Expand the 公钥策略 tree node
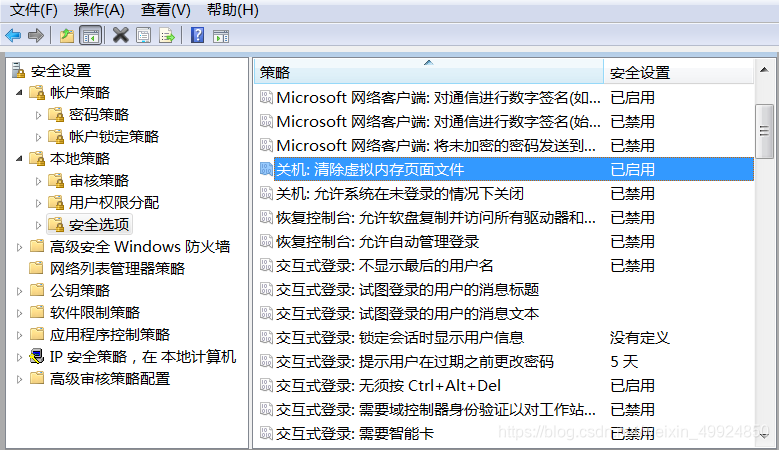The width and height of the screenshot is (779, 450). click(21, 291)
